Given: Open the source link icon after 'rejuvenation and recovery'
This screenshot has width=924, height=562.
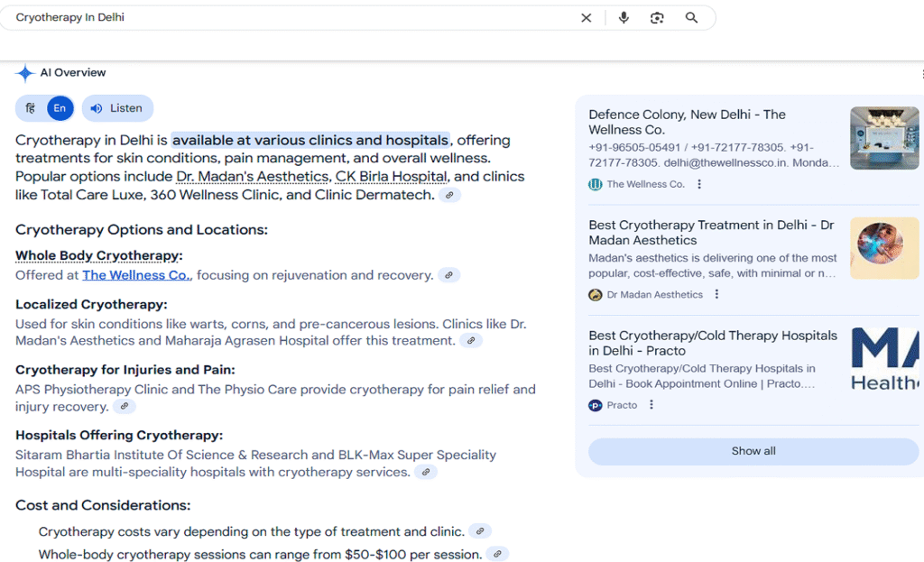Looking at the screenshot, I should [x=449, y=275].
